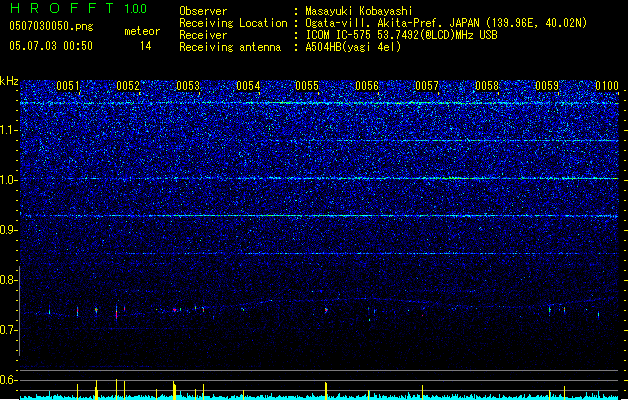
Task: Click the 1.0 kHz axis label
Action: click(9, 180)
